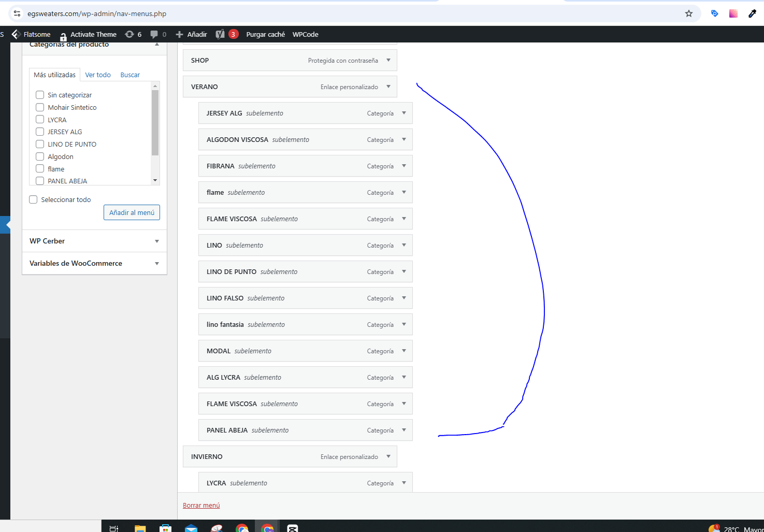The image size is (764, 532).
Task: Expand the ALGODON VISCOSA item arrow
Action: pos(404,139)
